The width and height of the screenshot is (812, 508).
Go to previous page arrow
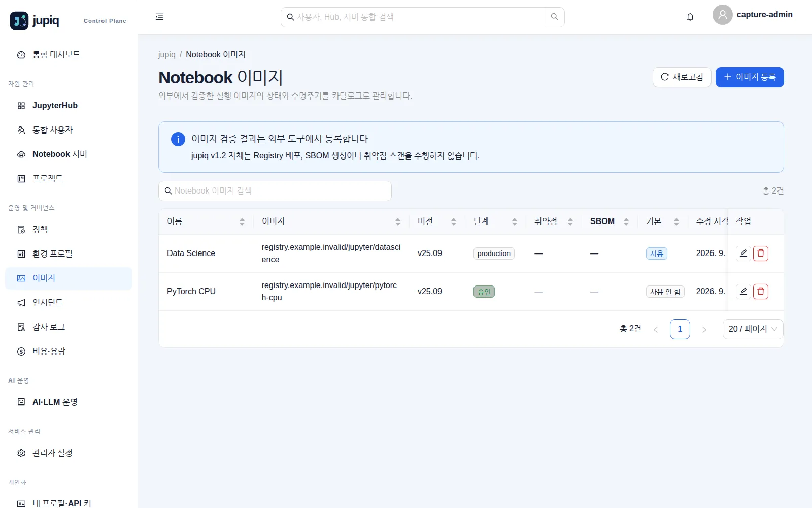coord(656,329)
